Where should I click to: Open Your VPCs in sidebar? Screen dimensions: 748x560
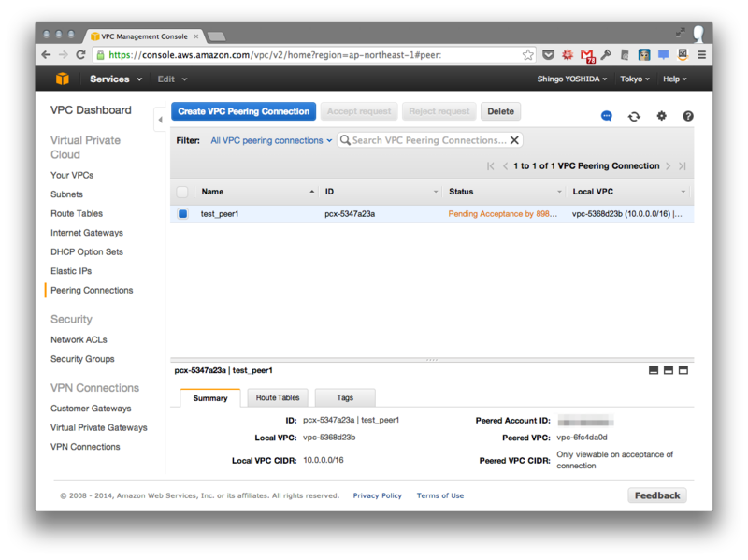(72, 175)
